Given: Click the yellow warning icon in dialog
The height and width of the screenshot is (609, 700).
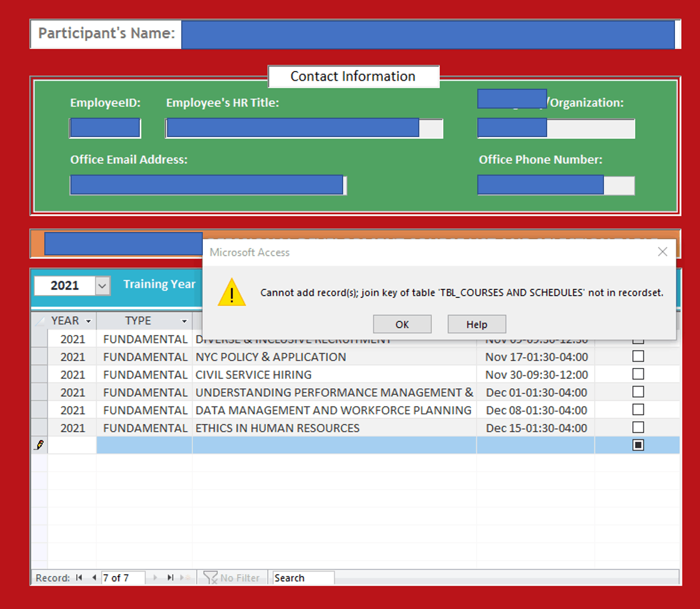Looking at the screenshot, I should click(x=232, y=292).
